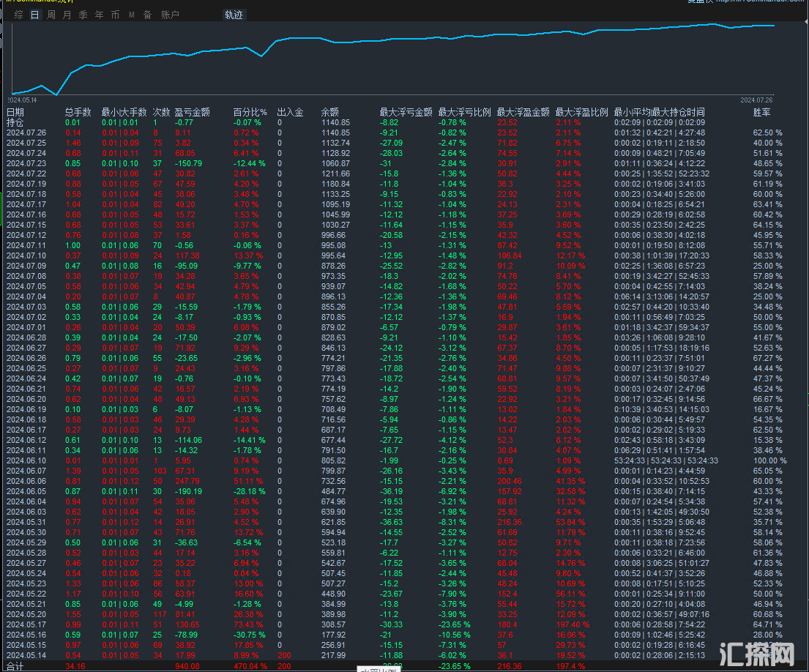This screenshot has width=809, height=672.
Task: Click the 胜率 win-rate column header
Action: click(x=761, y=112)
